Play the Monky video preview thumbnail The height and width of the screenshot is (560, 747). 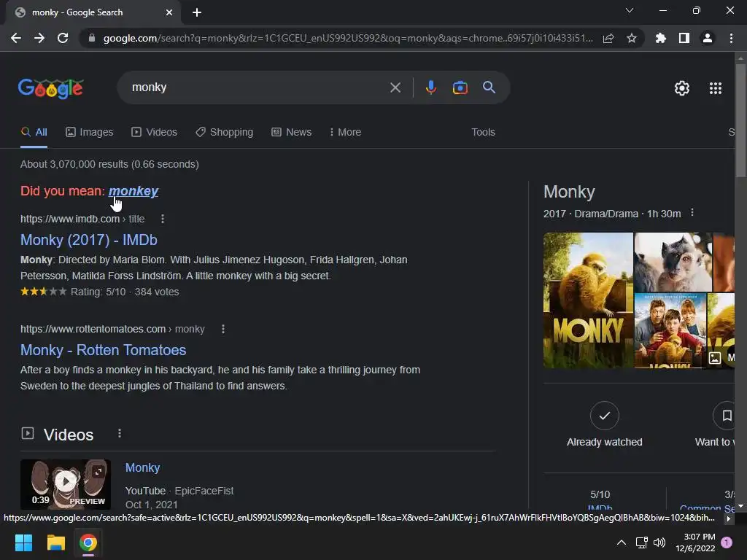pos(66,484)
